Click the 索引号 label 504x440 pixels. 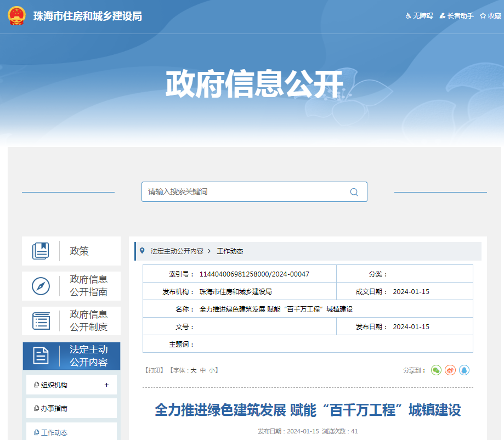click(182, 274)
